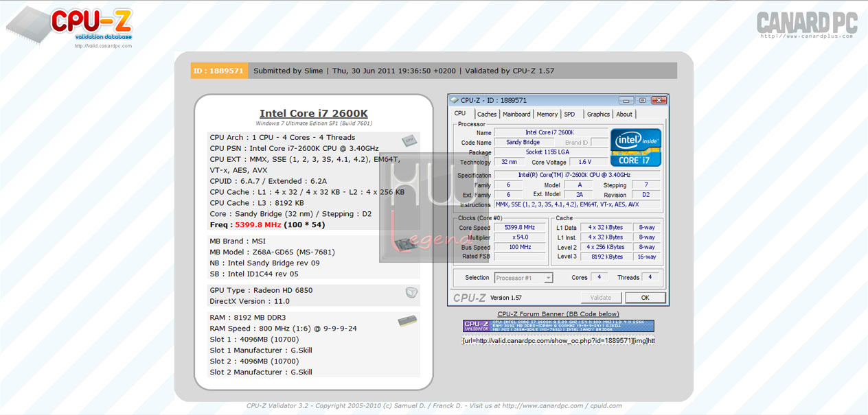The height and width of the screenshot is (415, 868).
Task: Go to the Graphics tab
Action: (598, 115)
